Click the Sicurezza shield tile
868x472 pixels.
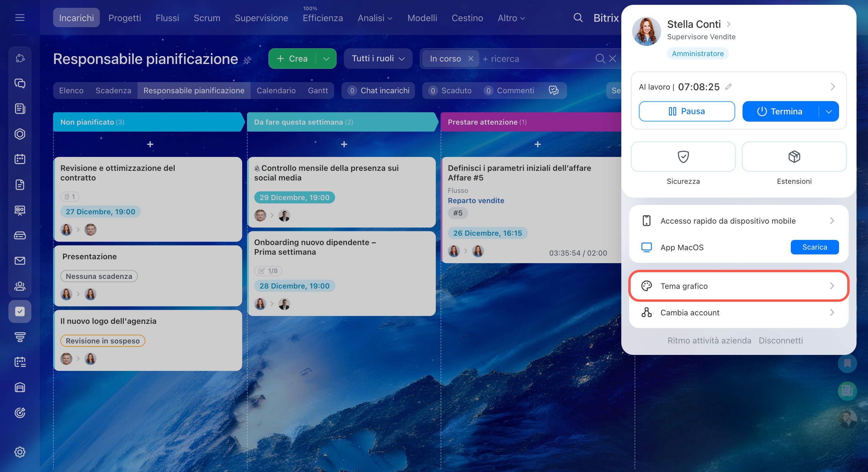click(x=683, y=157)
